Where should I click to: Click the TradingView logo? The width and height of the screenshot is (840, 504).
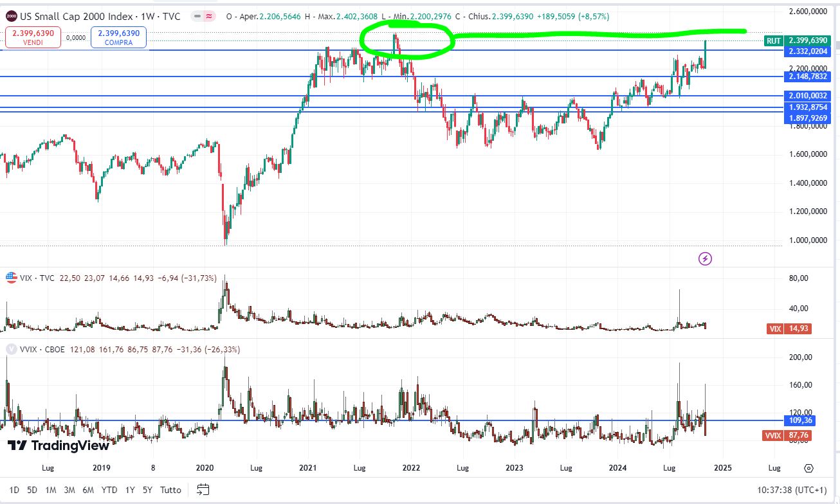pyautogui.click(x=59, y=446)
